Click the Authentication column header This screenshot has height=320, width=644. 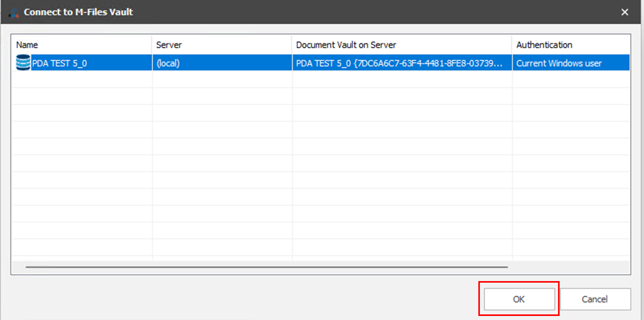(x=544, y=45)
